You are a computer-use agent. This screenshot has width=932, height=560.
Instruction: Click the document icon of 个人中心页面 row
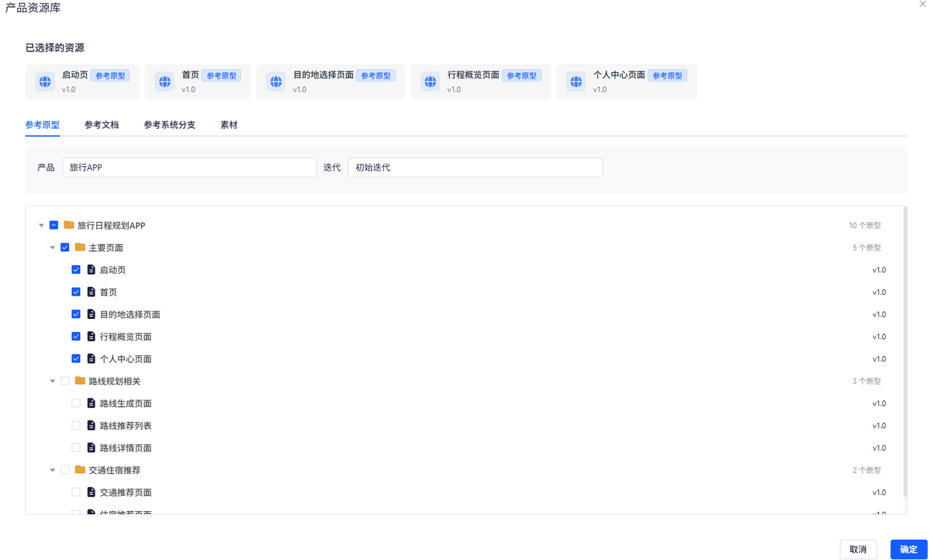tap(91, 359)
